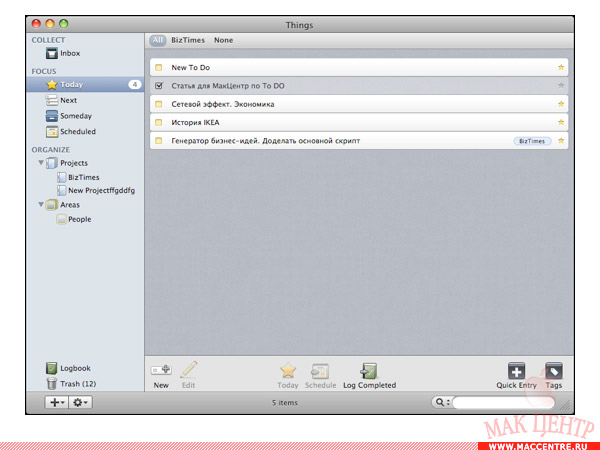Viewport: 600px width, 450px height.
Task: Open the New Projectffgddfg project icon
Action: (61, 190)
